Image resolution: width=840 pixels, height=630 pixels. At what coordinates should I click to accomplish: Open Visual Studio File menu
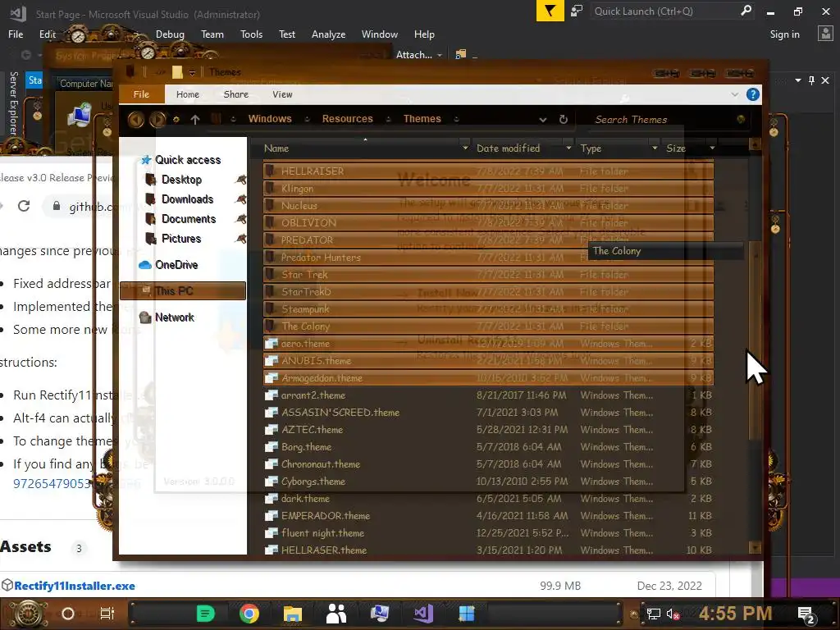[16, 34]
